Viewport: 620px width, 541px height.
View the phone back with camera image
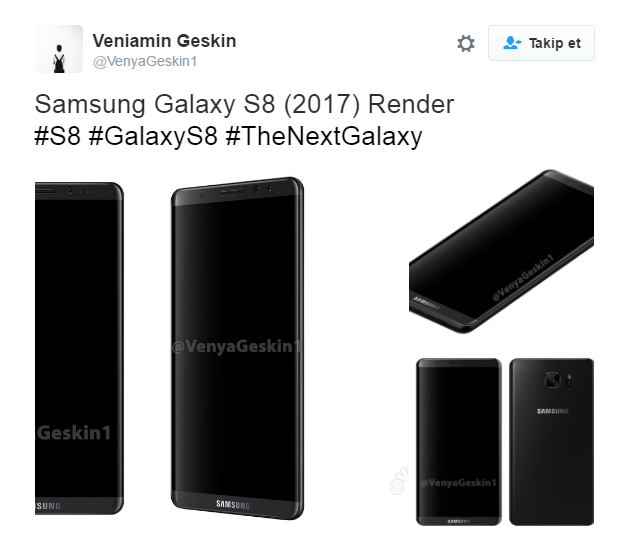552,442
